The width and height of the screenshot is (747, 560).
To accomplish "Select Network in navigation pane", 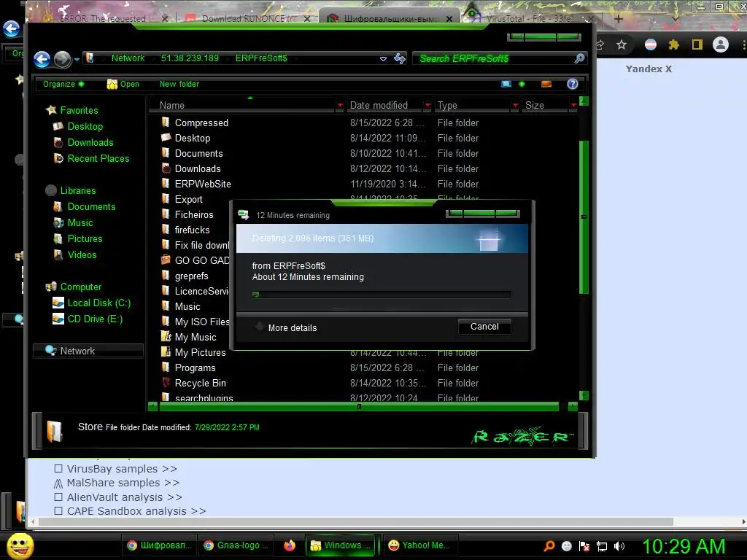I will pos(88,351).
